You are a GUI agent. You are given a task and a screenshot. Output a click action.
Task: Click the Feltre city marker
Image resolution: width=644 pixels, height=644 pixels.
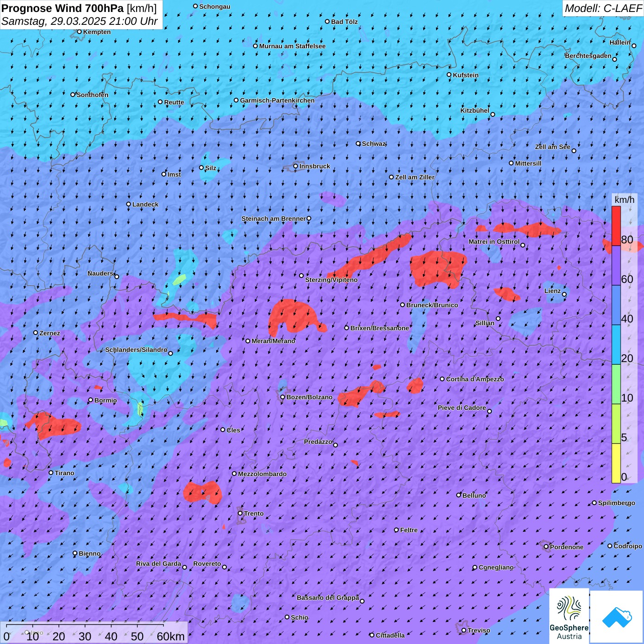(397, 530)
